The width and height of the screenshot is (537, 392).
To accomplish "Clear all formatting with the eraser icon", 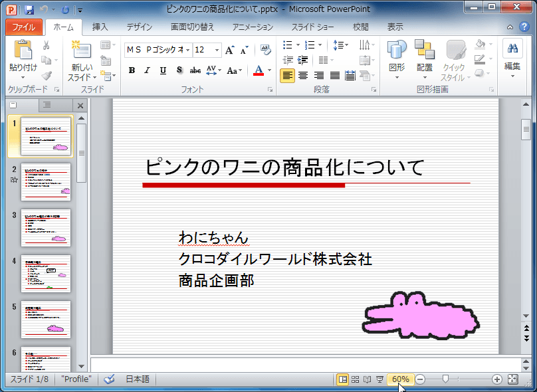I will pos(265,50).
